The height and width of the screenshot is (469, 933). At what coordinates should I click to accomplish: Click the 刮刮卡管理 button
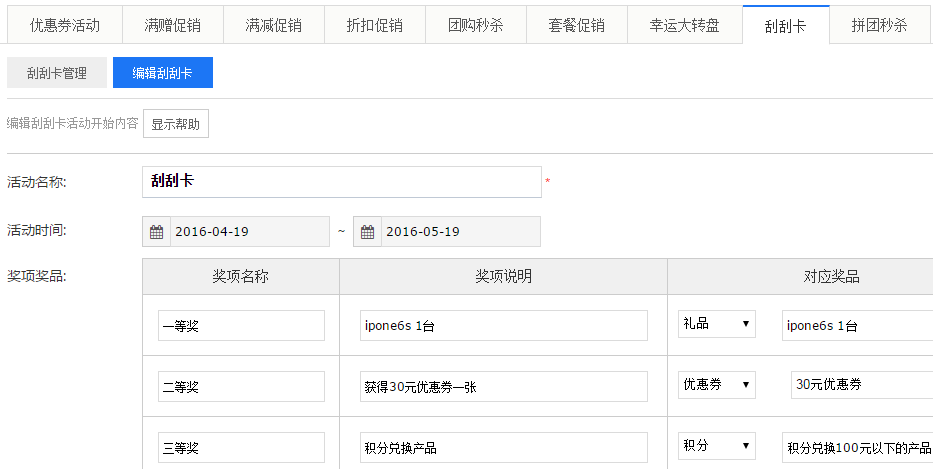57,73
